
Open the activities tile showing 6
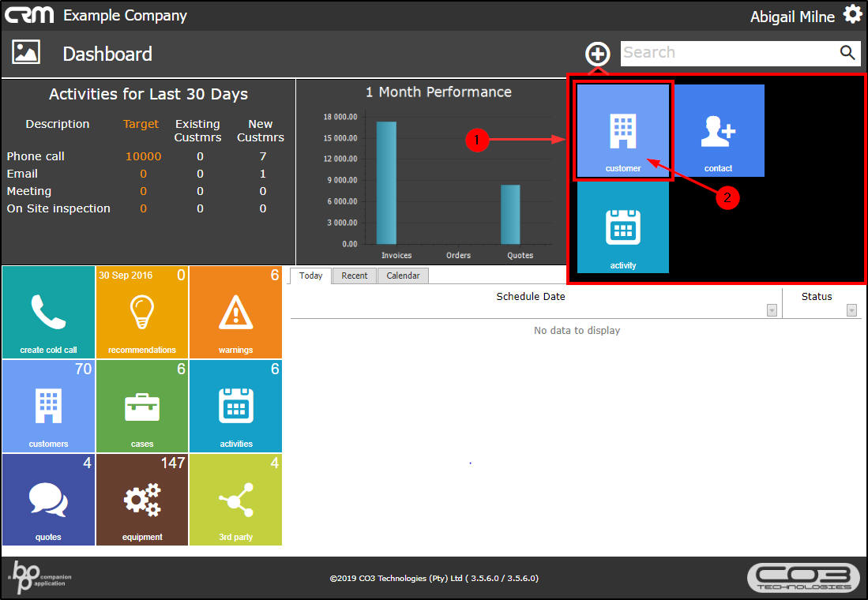236,407
